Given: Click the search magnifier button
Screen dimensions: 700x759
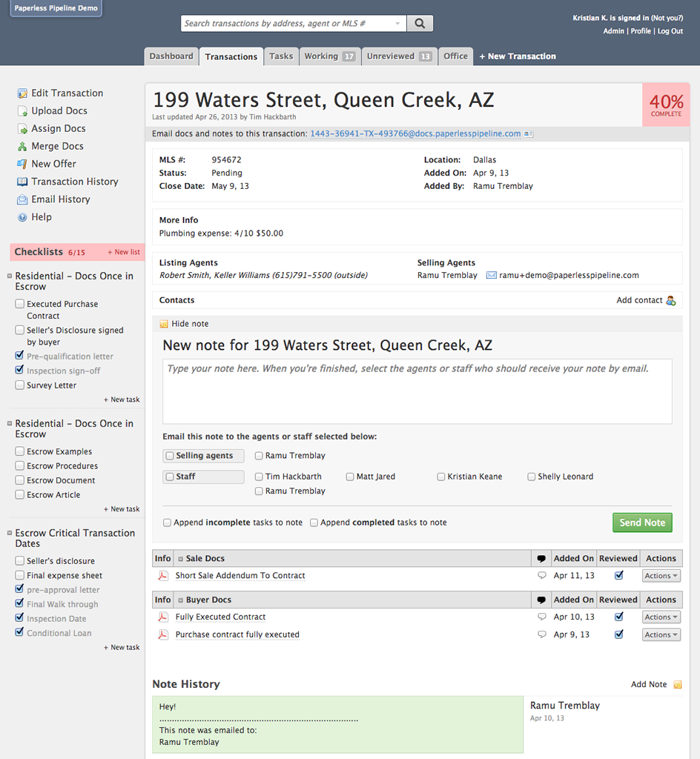Looking at the screenshot, I should (x=420, y=23).
